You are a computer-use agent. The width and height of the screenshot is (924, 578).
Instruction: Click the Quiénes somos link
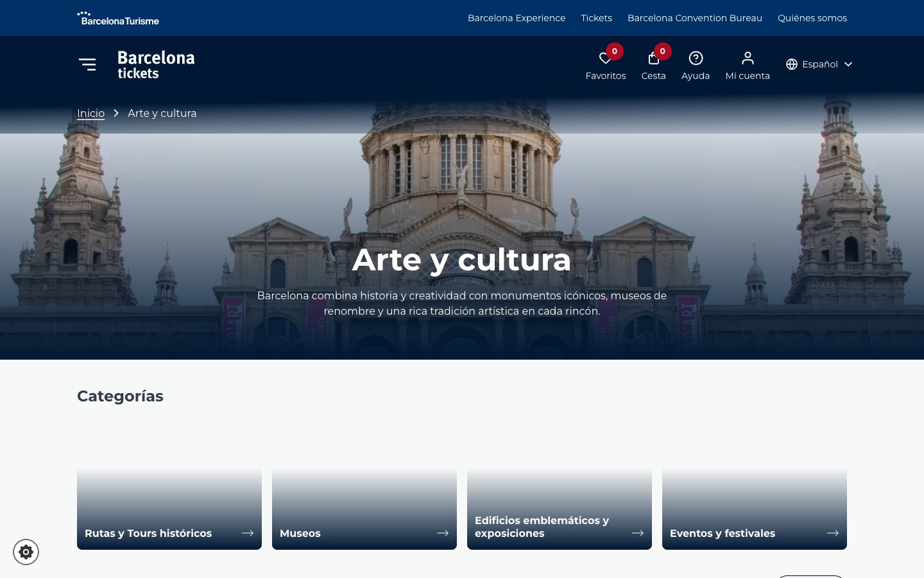pos(812,18)
